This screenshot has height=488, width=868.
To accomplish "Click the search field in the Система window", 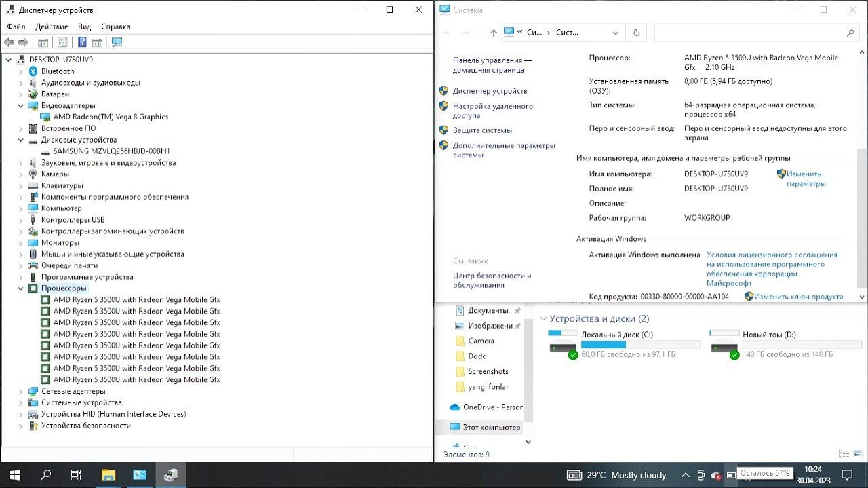I will click(756, 33).
